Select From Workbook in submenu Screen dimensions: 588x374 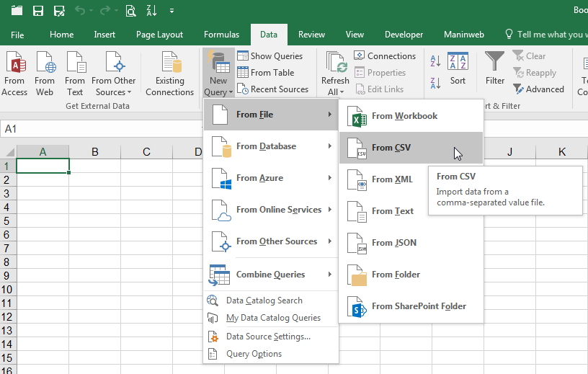point(404,116)
